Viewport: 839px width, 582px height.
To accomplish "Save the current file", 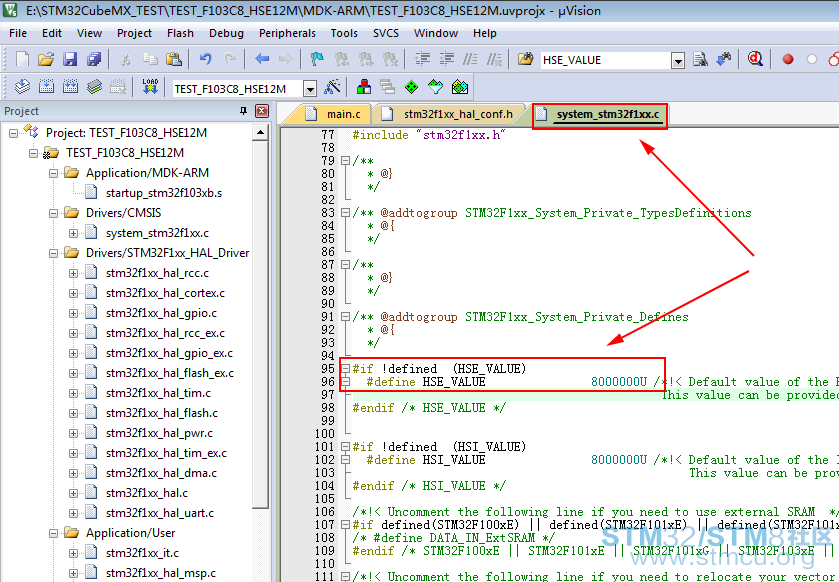I will pyautogui.click(x=70, y=59).
